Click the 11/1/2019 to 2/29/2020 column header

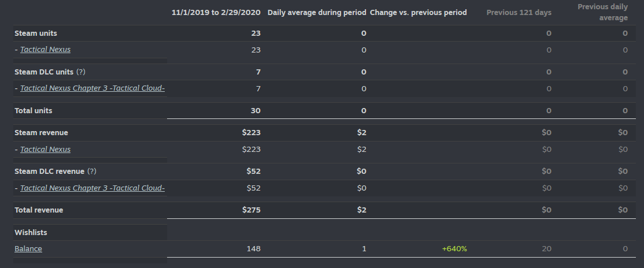point(216,12)
